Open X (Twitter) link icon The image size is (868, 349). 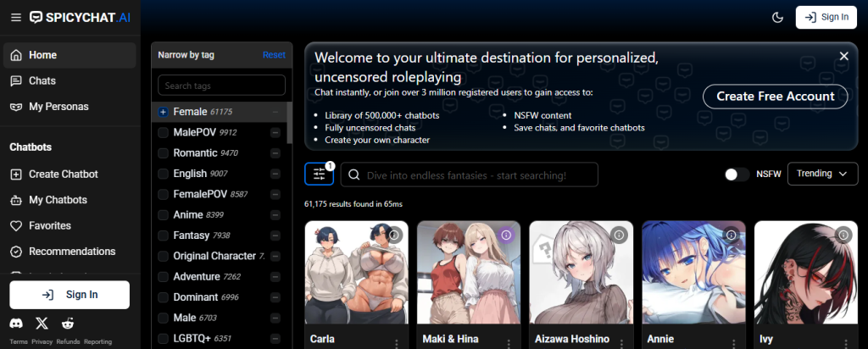(42, 324)
